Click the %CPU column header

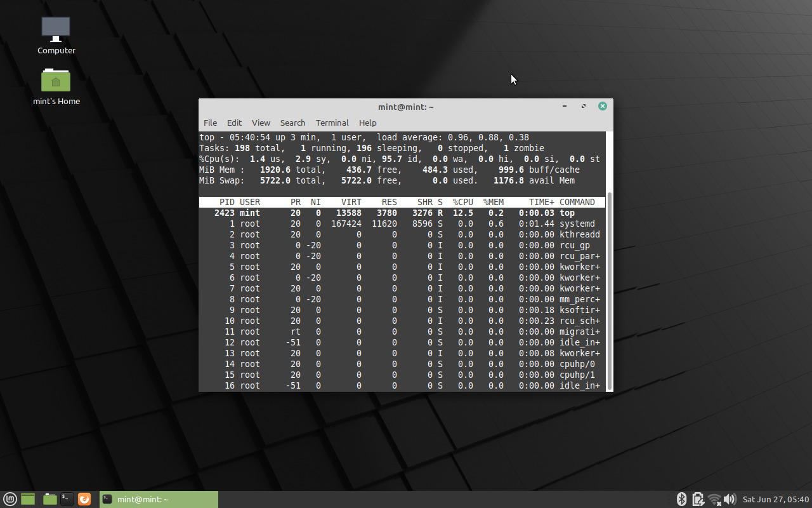pyautogui.click(x=462, y=202)
